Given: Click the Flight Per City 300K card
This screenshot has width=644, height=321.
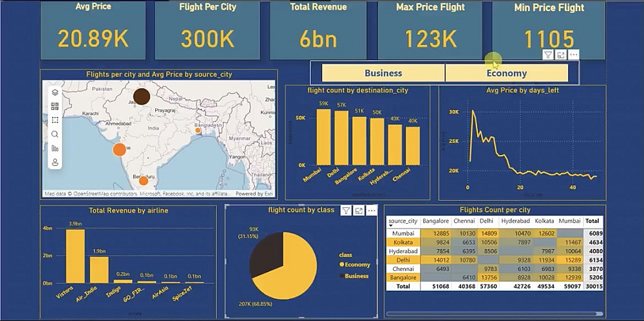Looking at the screenshot, I should coord(207,30).
